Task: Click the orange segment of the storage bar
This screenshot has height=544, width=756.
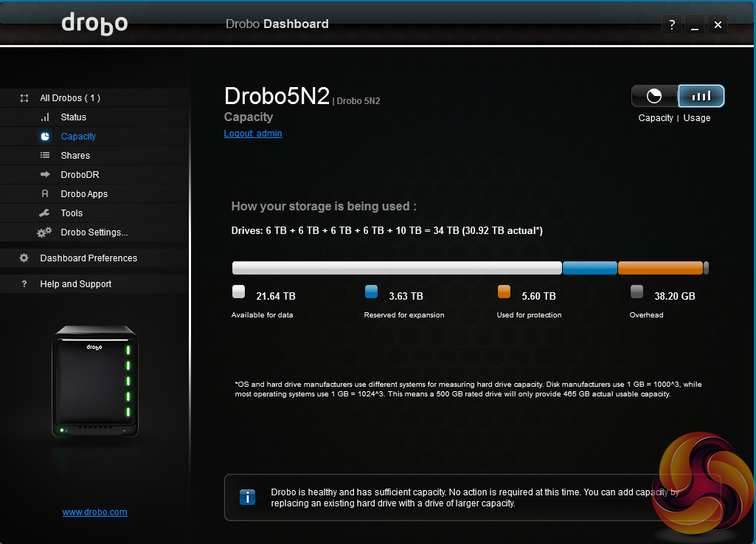Action: point(660,268)
